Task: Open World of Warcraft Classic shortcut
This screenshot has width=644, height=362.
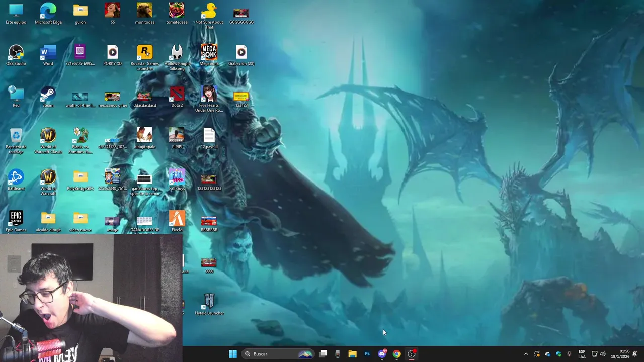Action: click(x=48, y=141)
